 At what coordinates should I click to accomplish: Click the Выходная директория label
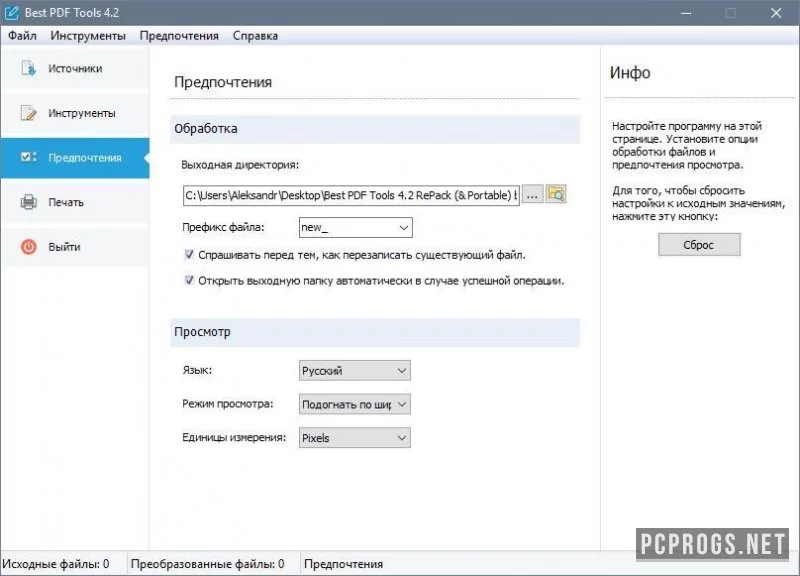(240, 165)
